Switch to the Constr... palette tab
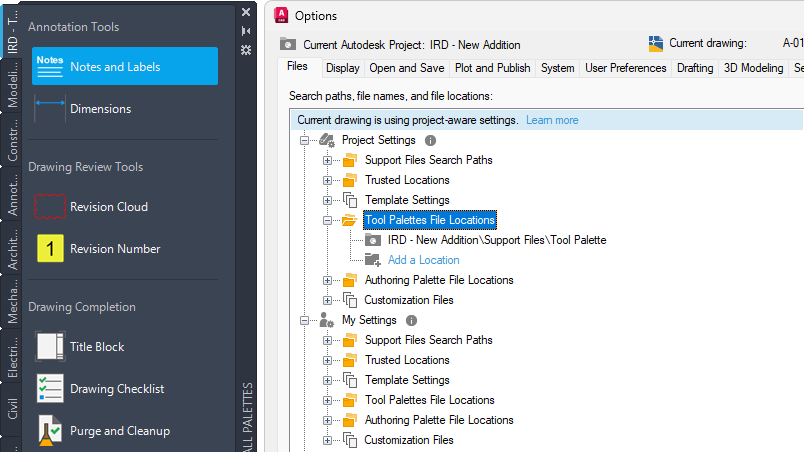 [10, 140]
